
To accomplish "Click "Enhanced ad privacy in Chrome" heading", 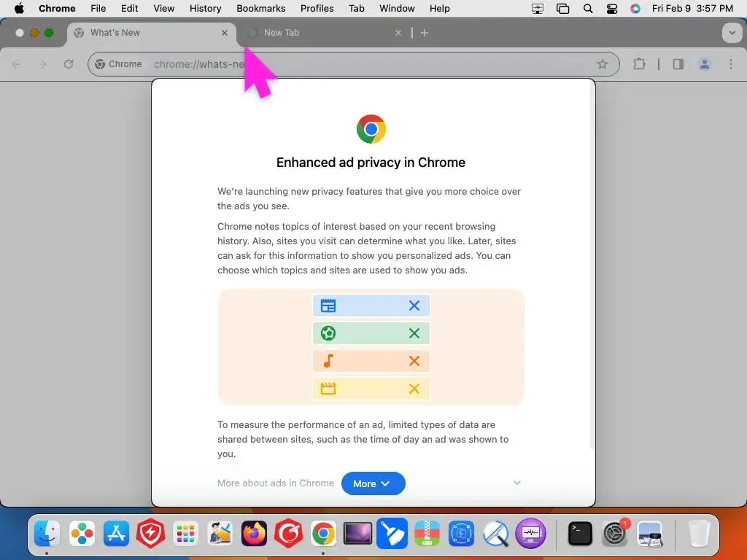I will [371, 163].
